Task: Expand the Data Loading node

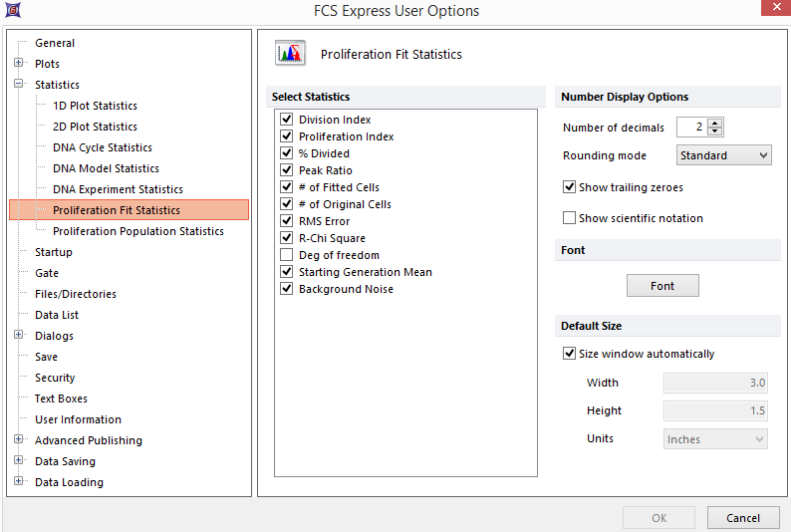Action: coord(19,482)
